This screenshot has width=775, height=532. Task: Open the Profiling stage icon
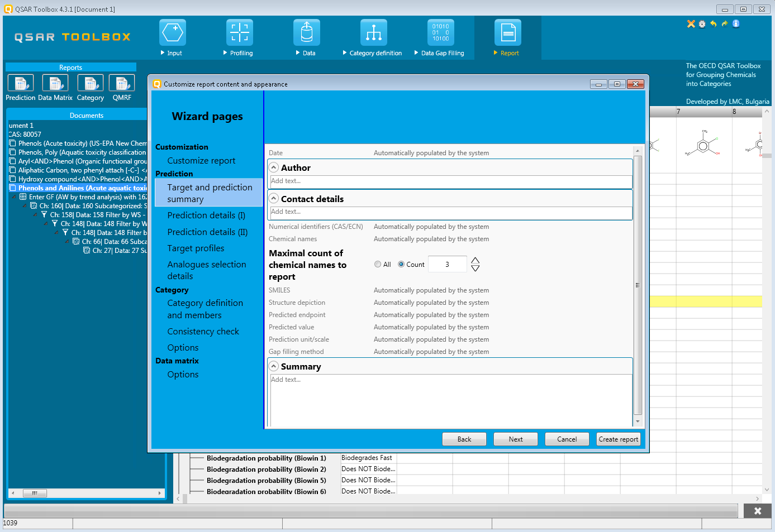click(x=240, y=33)
